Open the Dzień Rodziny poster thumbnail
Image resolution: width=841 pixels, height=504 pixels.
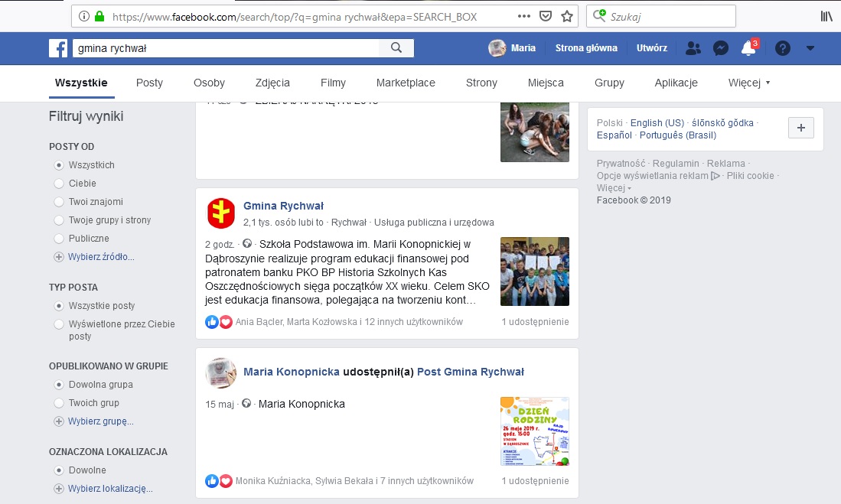pyautogui.click(x=535, y=431)
